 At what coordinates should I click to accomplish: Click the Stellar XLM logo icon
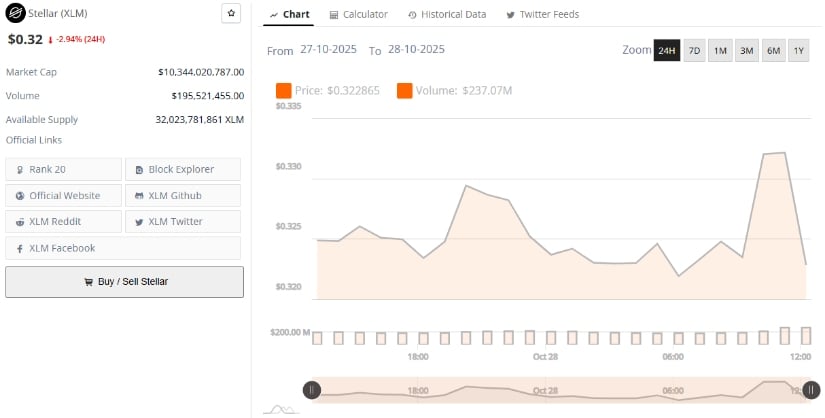pyautogui.click(x=15, y=14)
